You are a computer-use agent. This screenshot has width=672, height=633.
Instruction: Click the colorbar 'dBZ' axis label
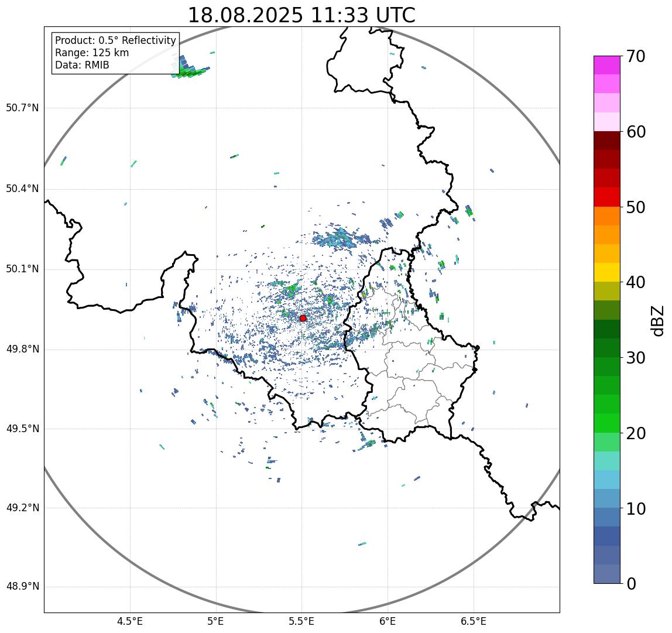[x=657, y=321]
